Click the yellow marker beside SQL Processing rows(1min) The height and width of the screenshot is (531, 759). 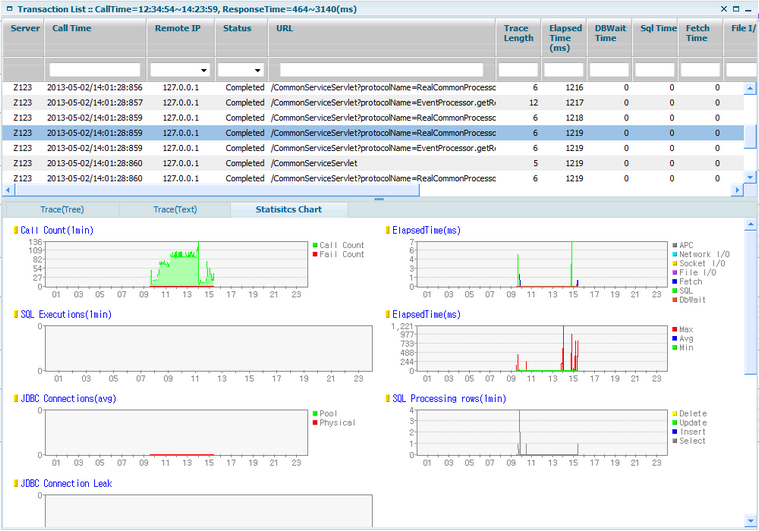click(388, 398)
